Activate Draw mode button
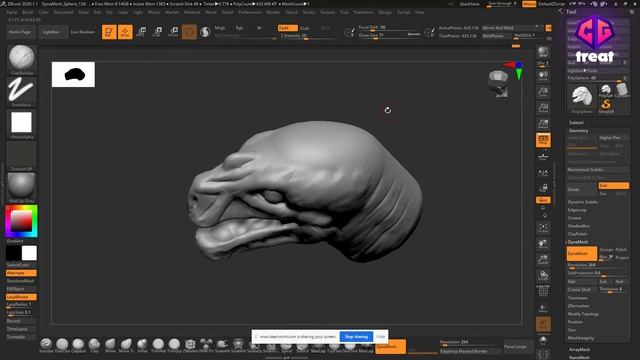Screen dimensions: 640x360 click(x=125, y=32)
